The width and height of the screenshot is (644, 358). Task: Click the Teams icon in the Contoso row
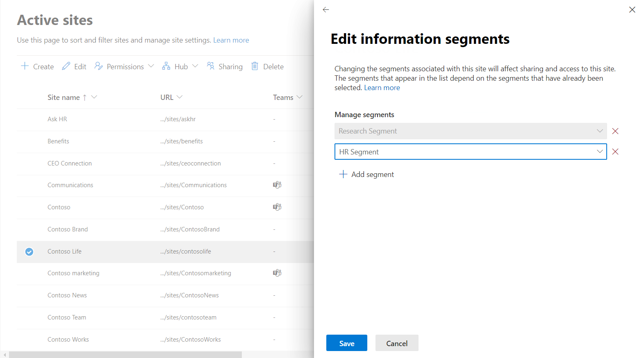click(277, 207)
